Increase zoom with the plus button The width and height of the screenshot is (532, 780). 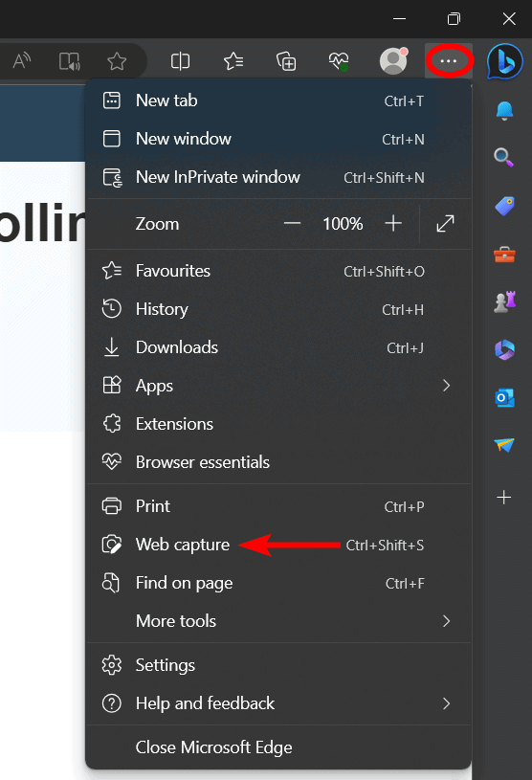tap(393, 223)
